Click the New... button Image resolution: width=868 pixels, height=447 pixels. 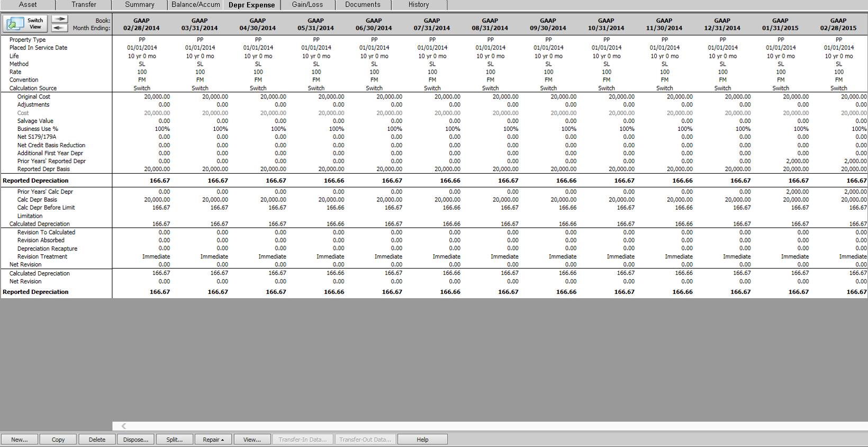20,440
